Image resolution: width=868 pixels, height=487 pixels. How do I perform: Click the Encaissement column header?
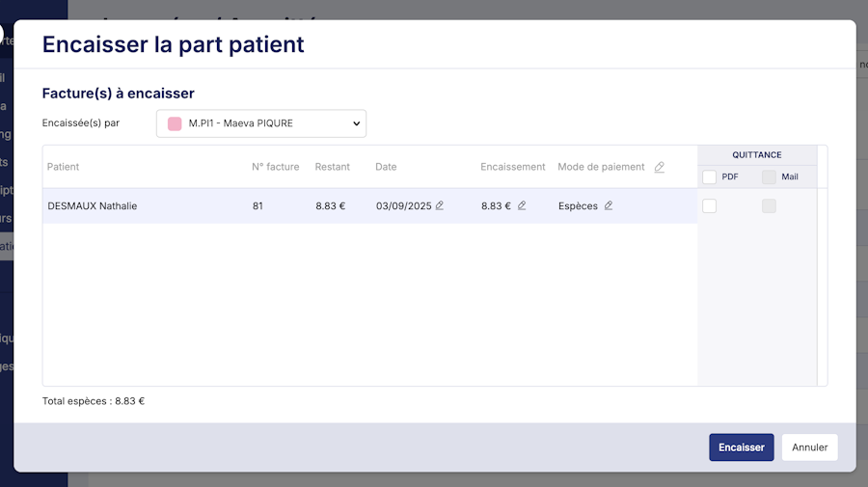coord(512,167)
